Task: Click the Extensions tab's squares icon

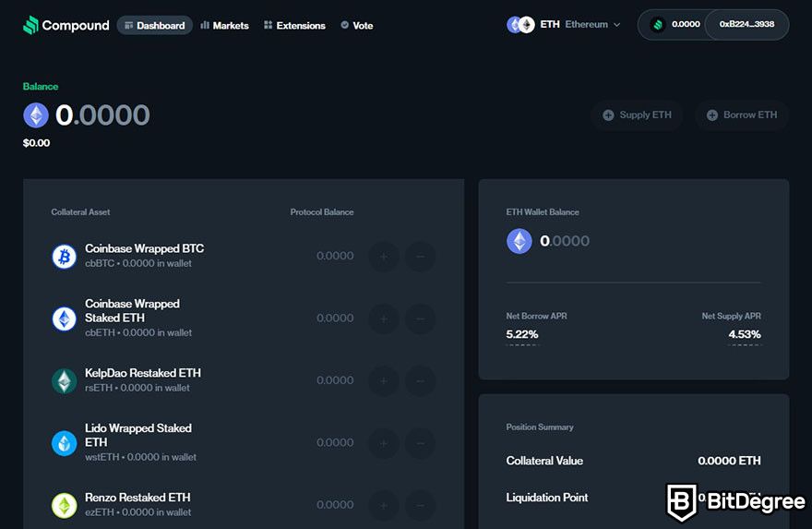Action: [x=268, y=25]
